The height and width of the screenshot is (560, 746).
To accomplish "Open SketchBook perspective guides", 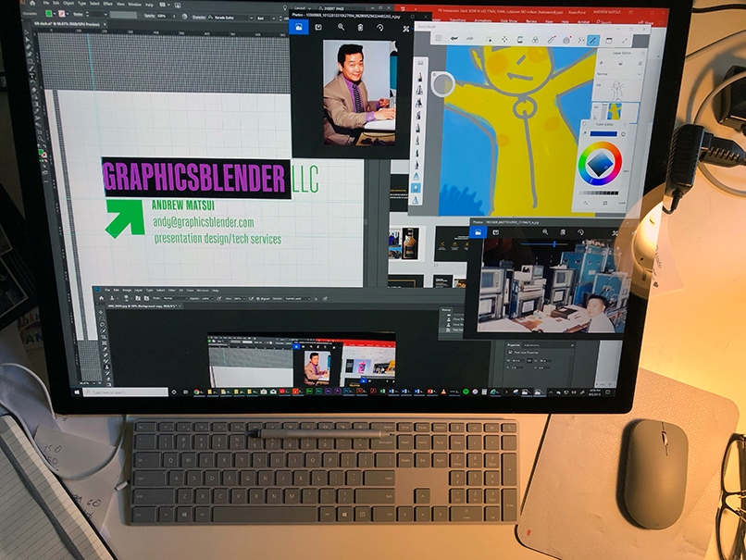I will (x=566, y=41).
